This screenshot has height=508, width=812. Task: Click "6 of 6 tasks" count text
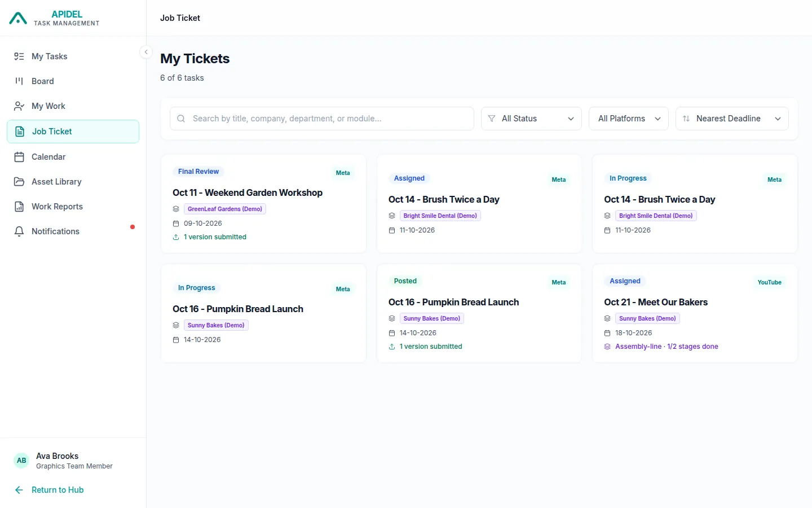pyautogui.click(x=182, y=78)
